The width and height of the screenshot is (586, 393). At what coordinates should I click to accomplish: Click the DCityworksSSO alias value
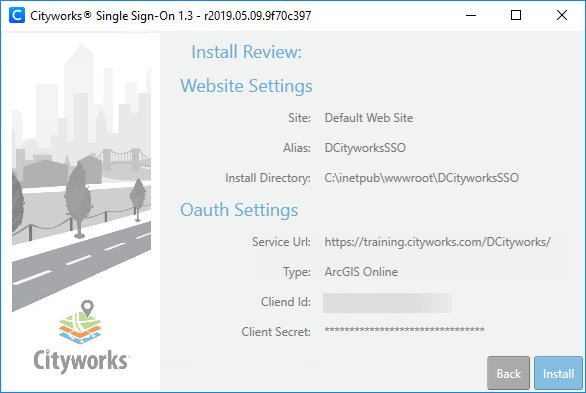pyautogui.click(x=365, y=148)
